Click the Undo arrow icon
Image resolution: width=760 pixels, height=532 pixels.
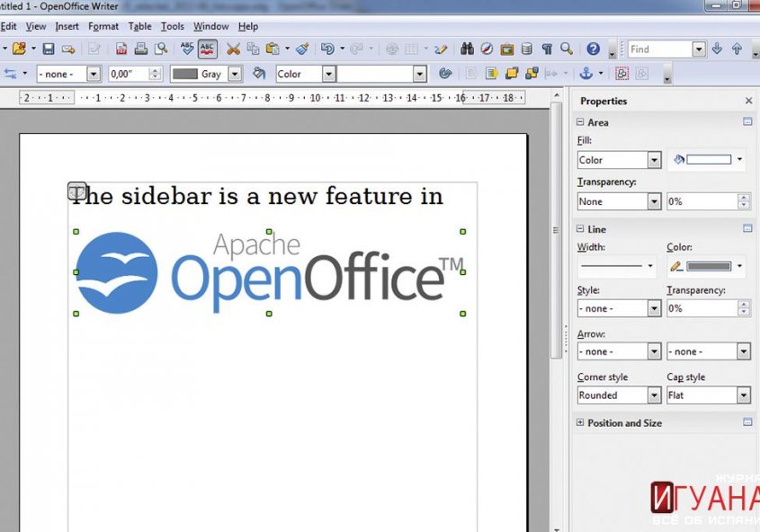pos(327,49)
